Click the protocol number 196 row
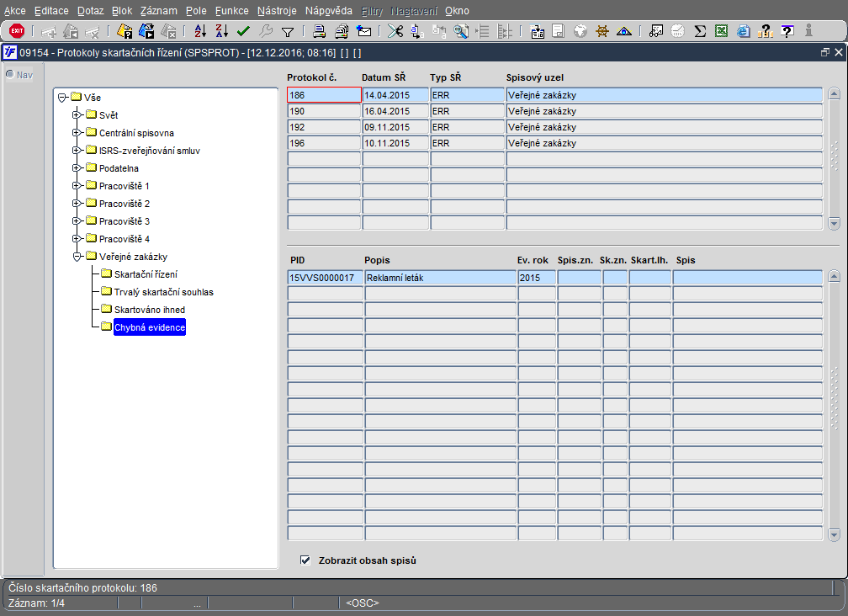The width and height of the screenshot is (848, 616). pyautogui.click(x=324, y=143)
